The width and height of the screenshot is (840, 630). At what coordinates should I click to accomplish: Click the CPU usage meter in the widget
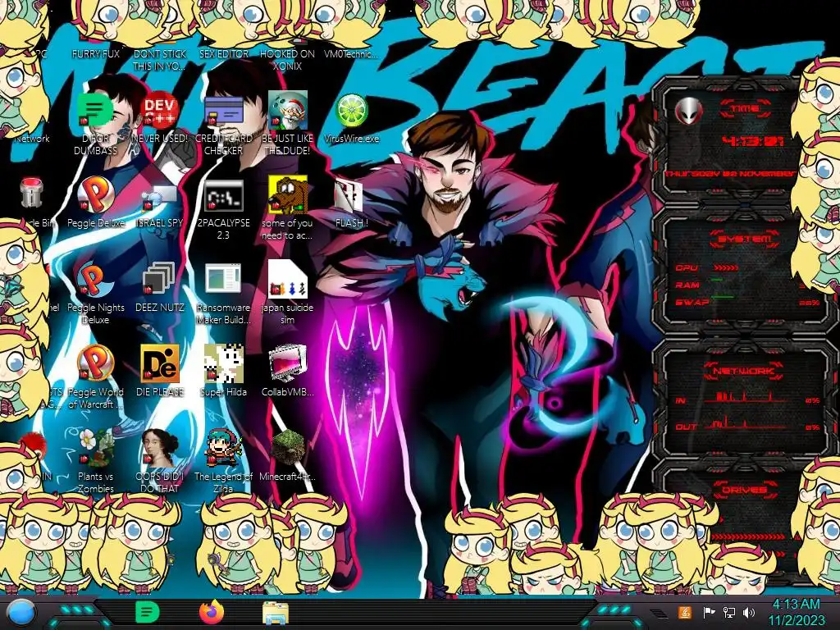pos(727,267)
